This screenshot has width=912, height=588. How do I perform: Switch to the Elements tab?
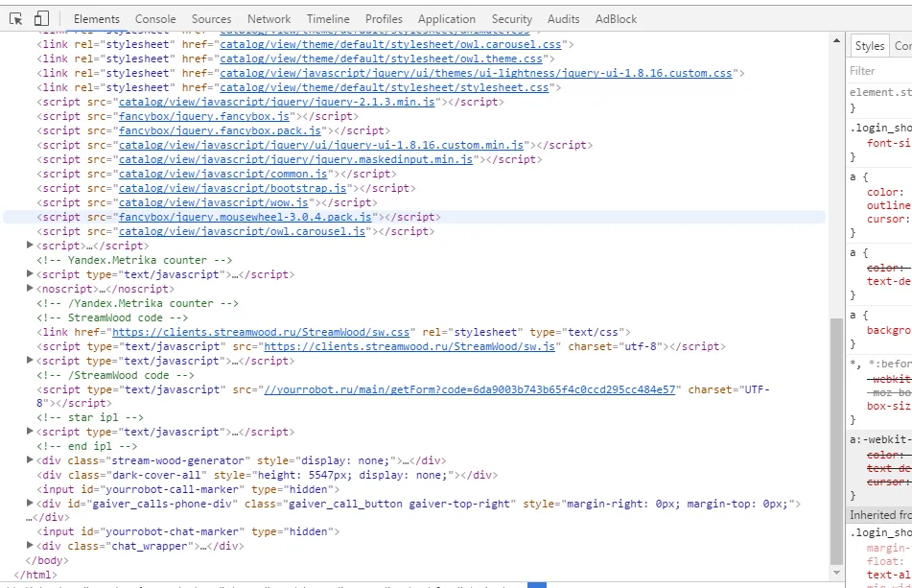(x=97, y=19)
